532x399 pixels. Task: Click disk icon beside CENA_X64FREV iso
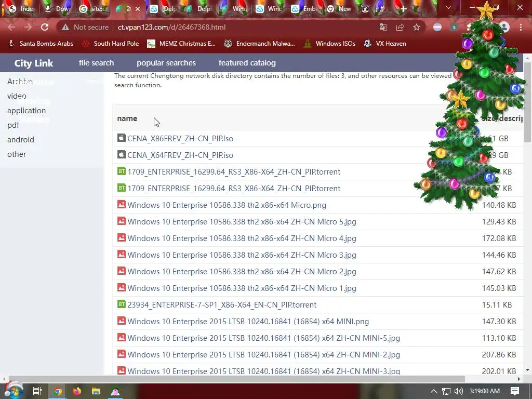[x=122, y=154]
